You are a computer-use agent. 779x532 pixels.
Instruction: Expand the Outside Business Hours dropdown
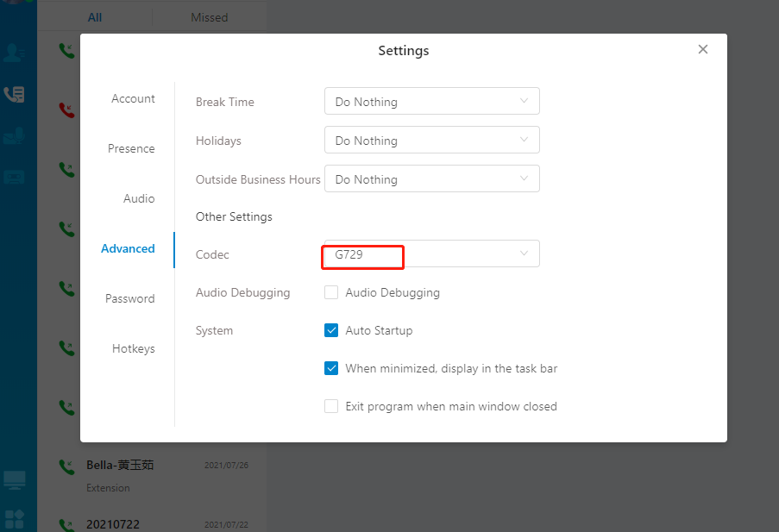point(431,178)
